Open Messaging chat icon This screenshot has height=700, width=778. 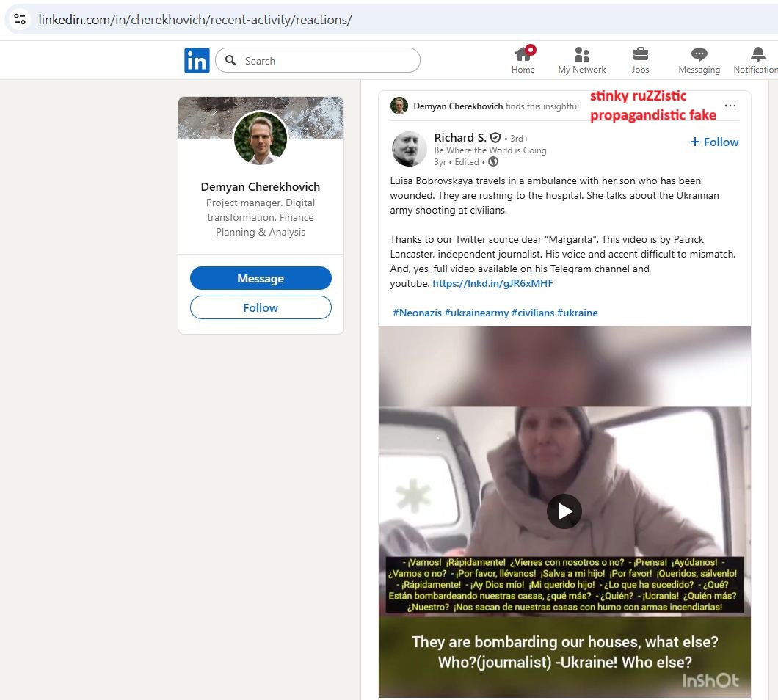click(x=699, y=54)
